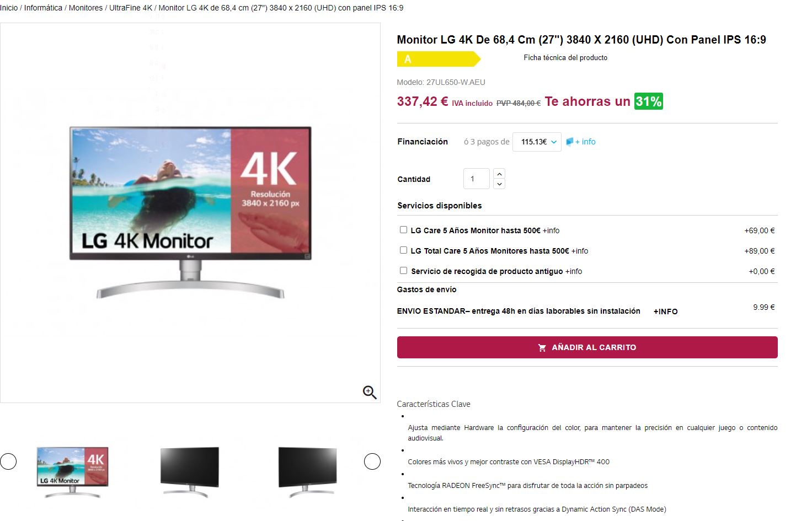The width and height of the screenshot is (812, 521).
Task: Check LG Care 5 Años Monitor option
Action: pos(403,230)
